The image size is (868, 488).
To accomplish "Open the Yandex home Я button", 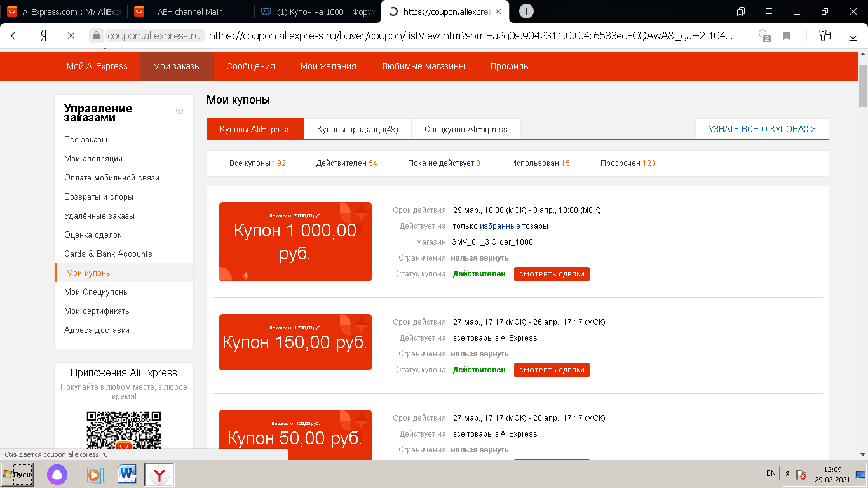I will (43, 36).
